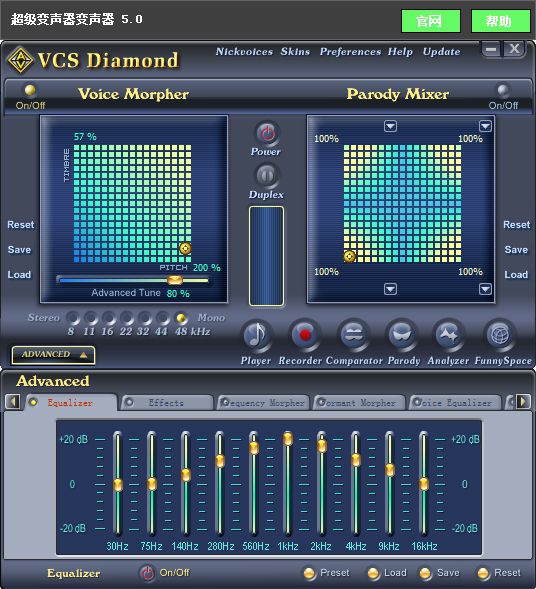
Task: Toggle Parody Mixer On/Off light
Action: (x=503, y=90)
